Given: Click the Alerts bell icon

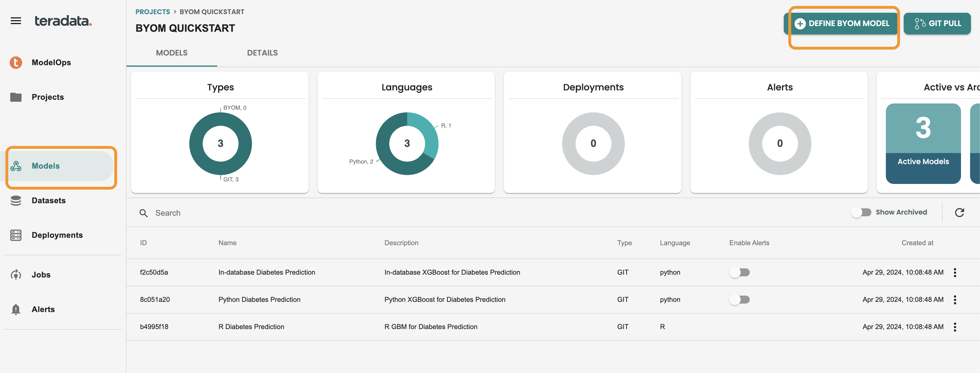Looking at the screenshot, I should click(x=16, y=309).
